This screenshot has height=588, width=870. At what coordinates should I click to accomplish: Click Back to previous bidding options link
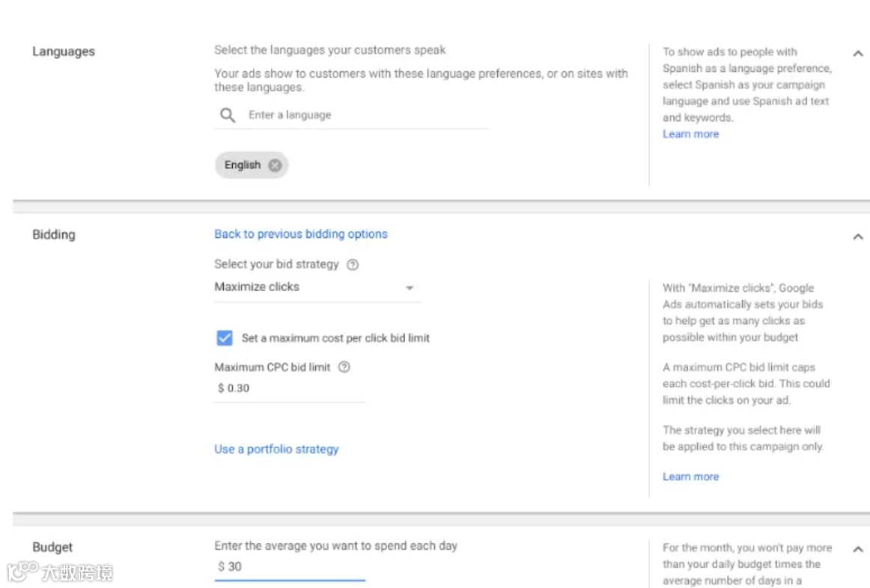301,234
